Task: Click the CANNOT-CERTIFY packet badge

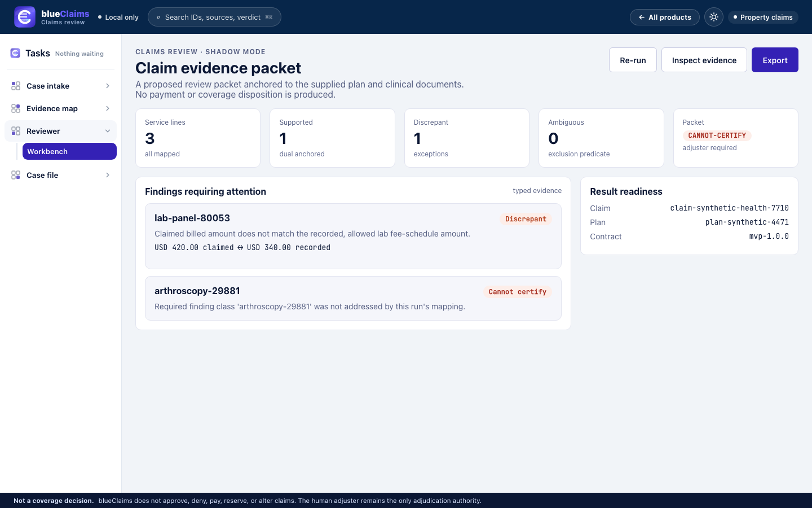Action: pos(717,135)
